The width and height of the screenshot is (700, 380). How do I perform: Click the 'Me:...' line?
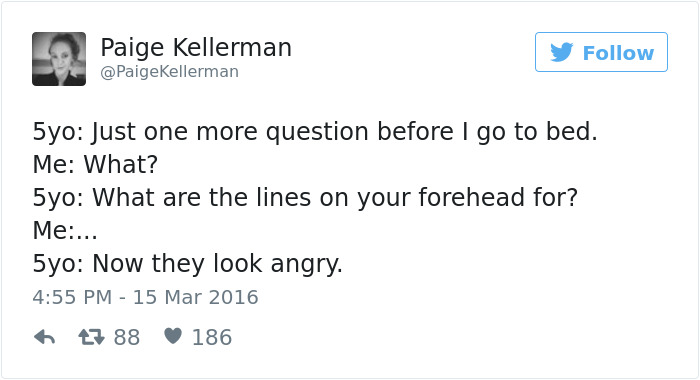65,230
